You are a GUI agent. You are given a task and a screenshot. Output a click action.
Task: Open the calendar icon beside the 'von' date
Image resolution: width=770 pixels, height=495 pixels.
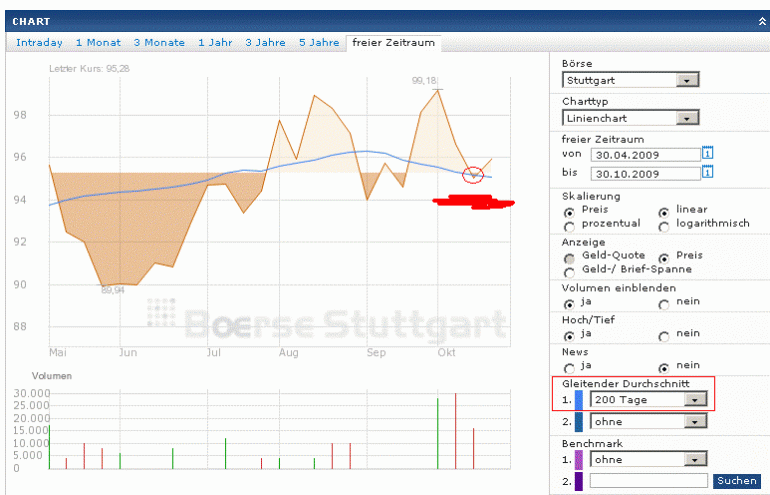[x=707, y=153]
